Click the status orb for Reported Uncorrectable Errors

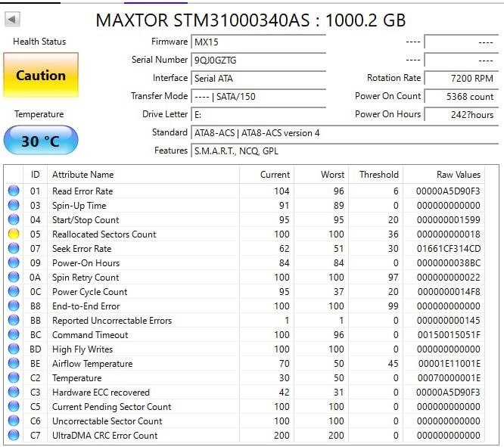14,321
